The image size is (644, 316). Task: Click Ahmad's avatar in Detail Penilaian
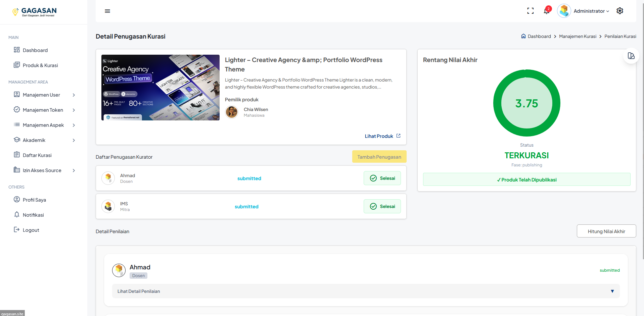coord(119,270)
